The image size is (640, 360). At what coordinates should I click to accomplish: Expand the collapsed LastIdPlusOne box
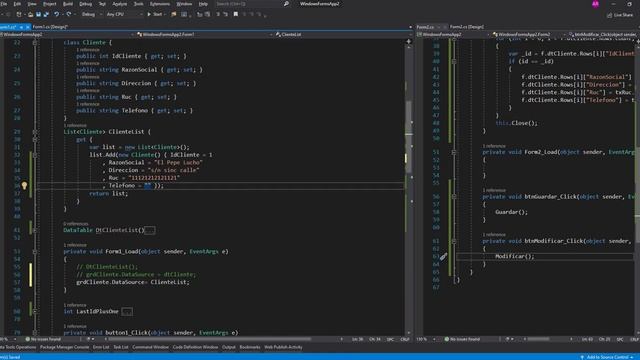point(127,312)
